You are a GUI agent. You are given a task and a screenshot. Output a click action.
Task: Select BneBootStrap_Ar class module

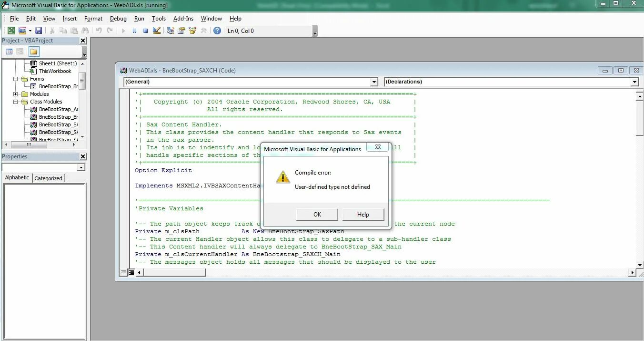pyautogui.click(x=59, y=109)
